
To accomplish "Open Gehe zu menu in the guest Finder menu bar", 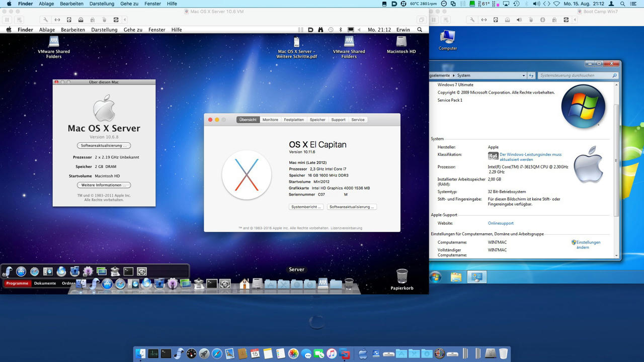I will coord(133,30).
